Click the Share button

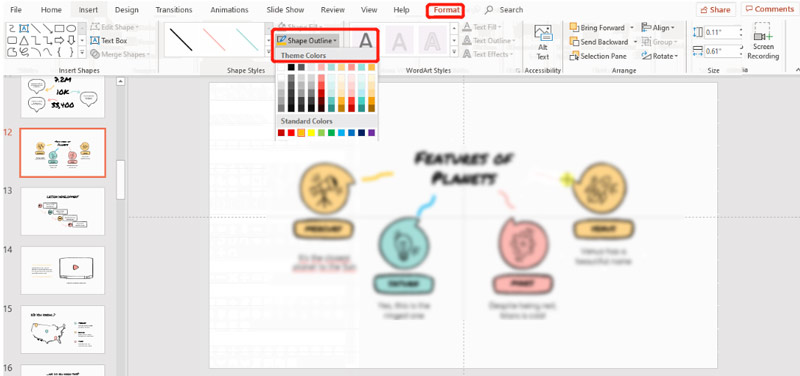(x=715, y=10)
